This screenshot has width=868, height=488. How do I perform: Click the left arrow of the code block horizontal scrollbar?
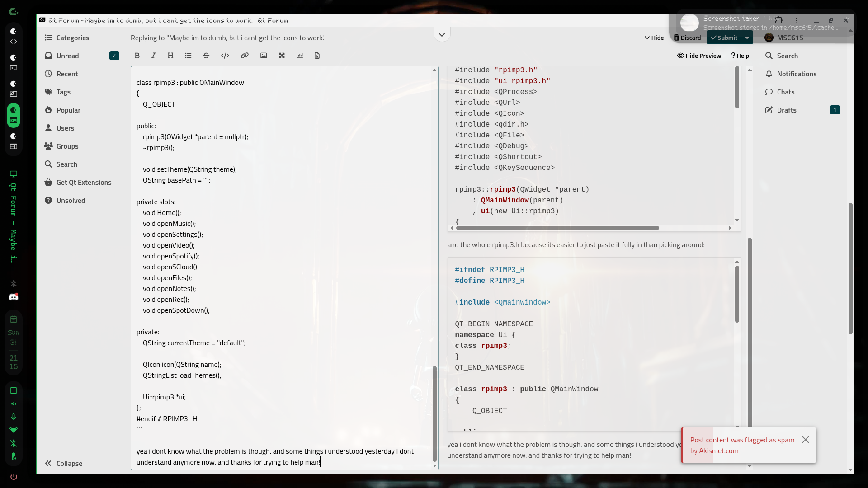[x=451, y=228]
